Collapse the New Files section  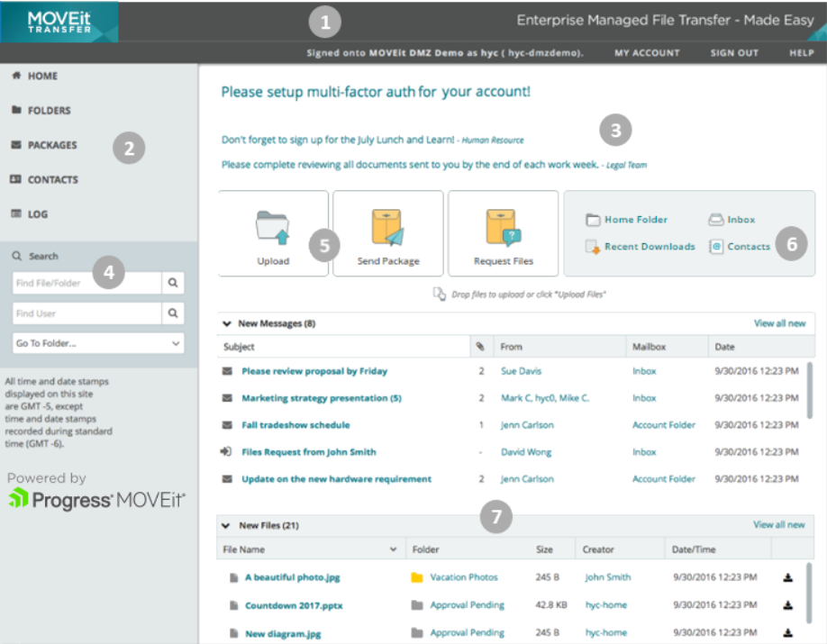[x=225, y=525]
